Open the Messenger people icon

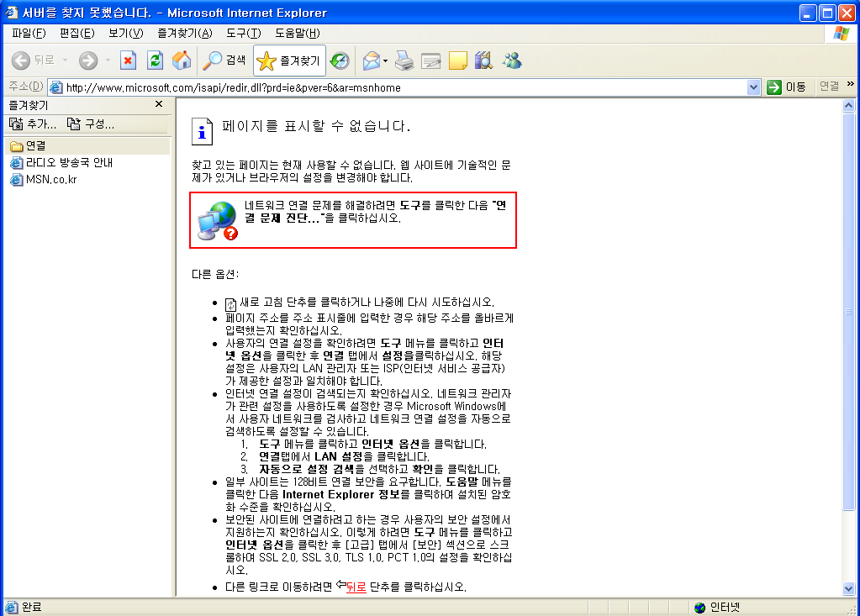(512, 61)
